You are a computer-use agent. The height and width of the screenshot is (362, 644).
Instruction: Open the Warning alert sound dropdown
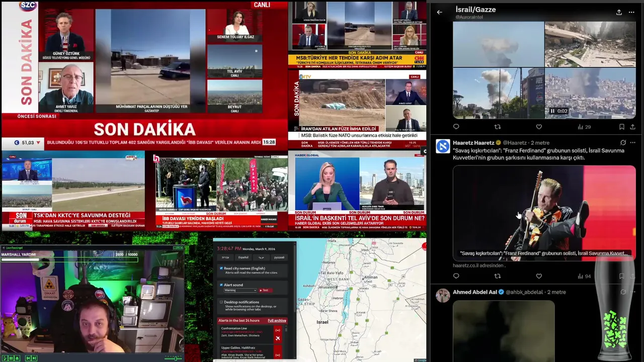240,290
